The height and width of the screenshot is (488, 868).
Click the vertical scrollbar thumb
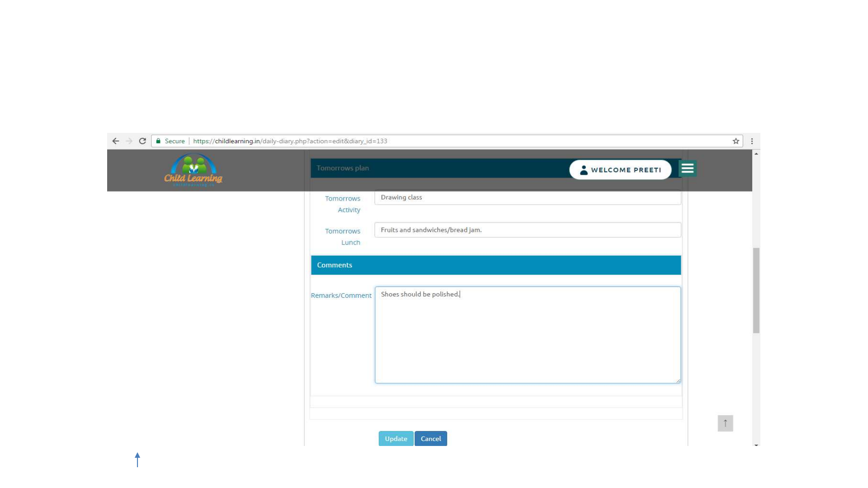[x=756, y=290]
